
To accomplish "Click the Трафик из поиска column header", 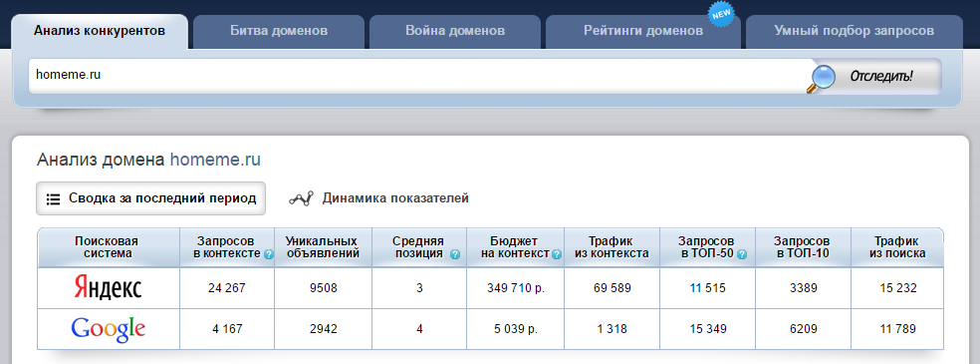I will click(x=896, y=247).
